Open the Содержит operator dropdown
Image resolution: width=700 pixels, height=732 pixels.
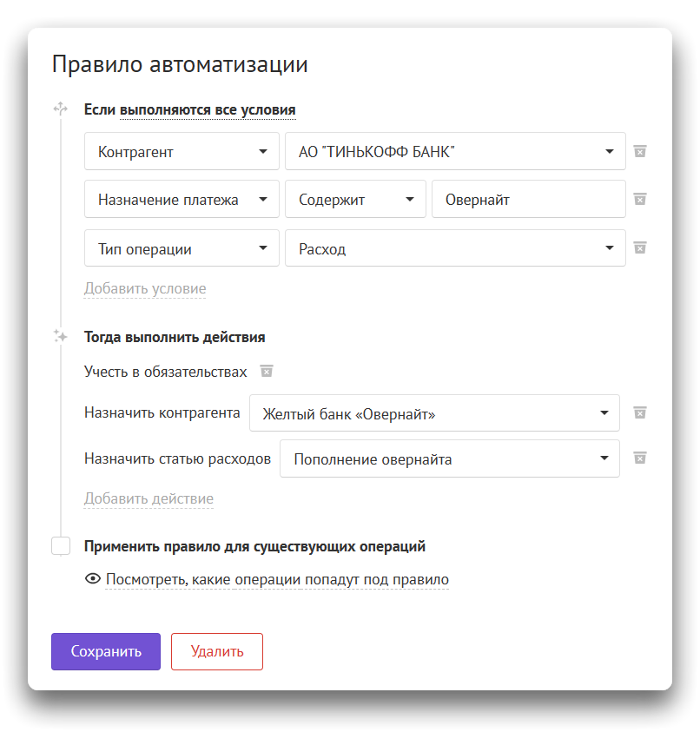355,200
